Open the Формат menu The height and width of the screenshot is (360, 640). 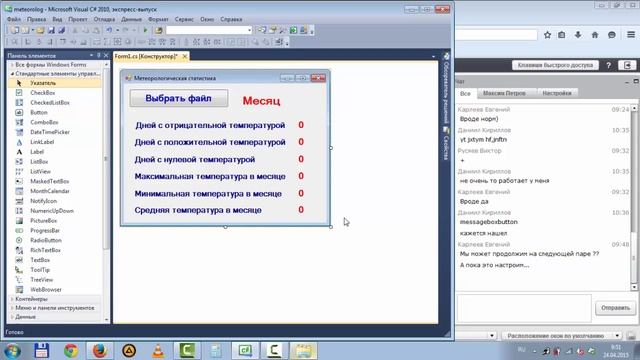coord(158,19)
